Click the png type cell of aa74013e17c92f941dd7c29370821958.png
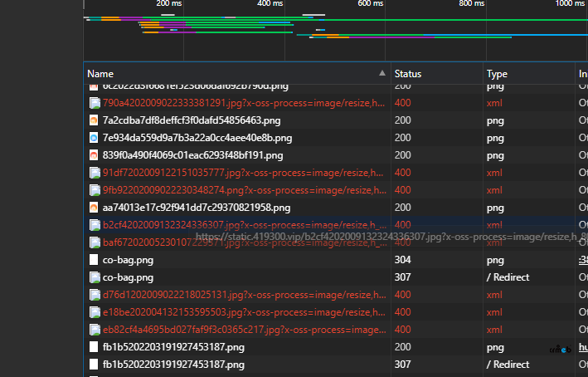The height and width of the screenshot is (377, 588). pyautogui.click(x=495, y=208)
